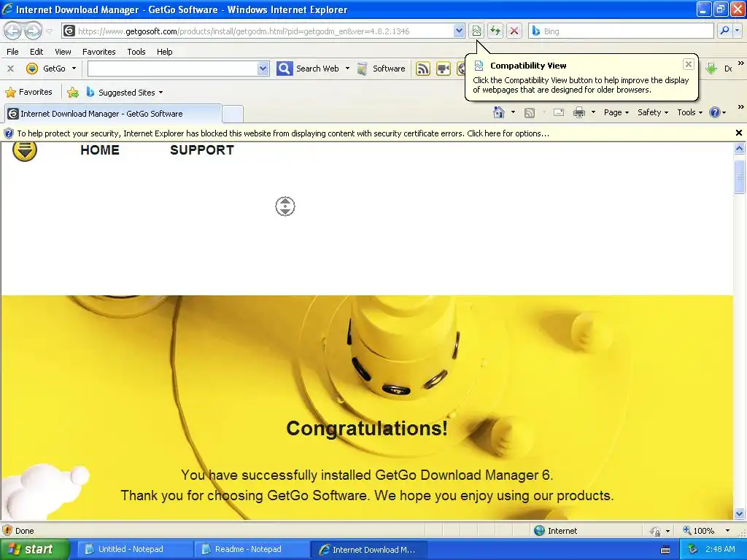Viewport: 747px width, 560px height.
Task: Open the Safety command bar menu
Action: coord(653,112)
